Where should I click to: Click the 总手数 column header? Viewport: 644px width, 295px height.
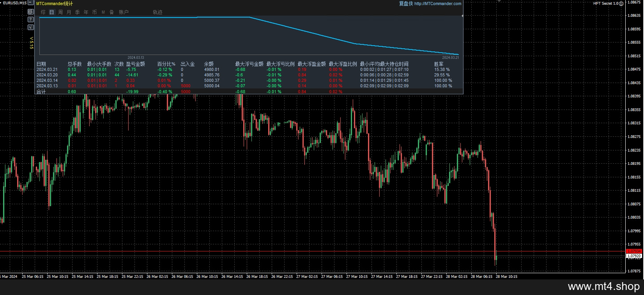pos(74,64)
